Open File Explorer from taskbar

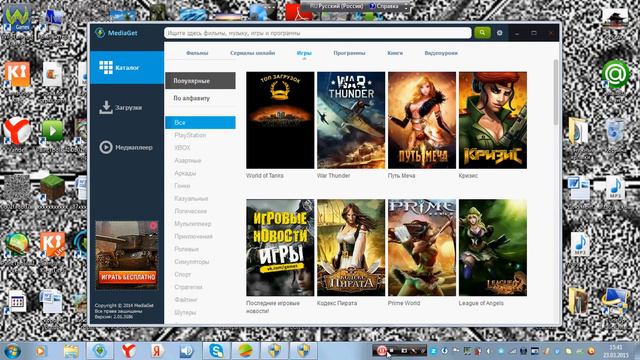click(71, 351)
